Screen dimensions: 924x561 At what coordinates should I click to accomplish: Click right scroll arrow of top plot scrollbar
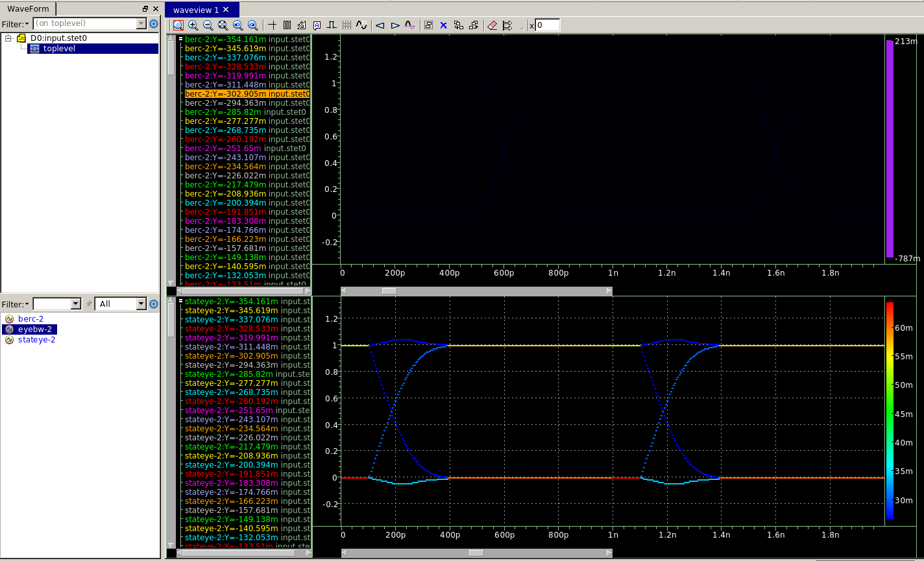tap(609, 291)
